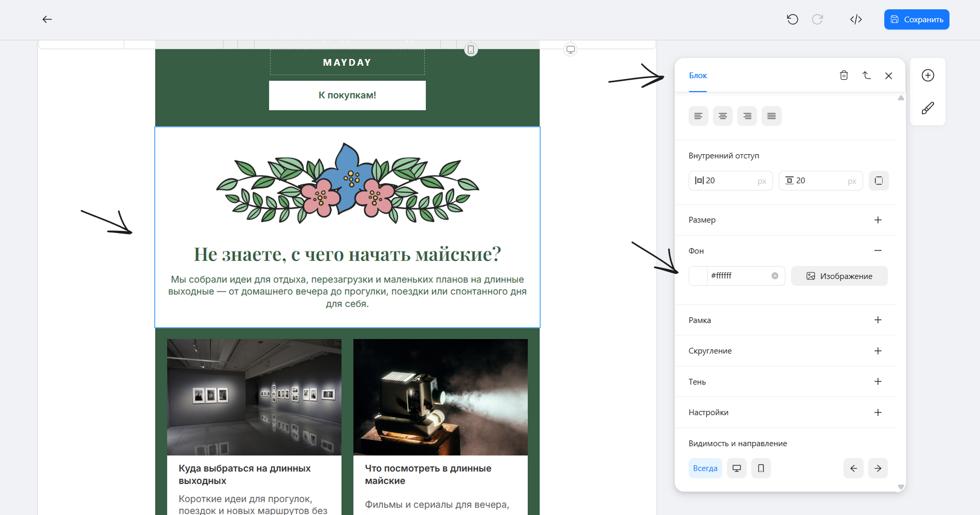Set right direction arrow
The image size is (980, 515).
point(878,468)
